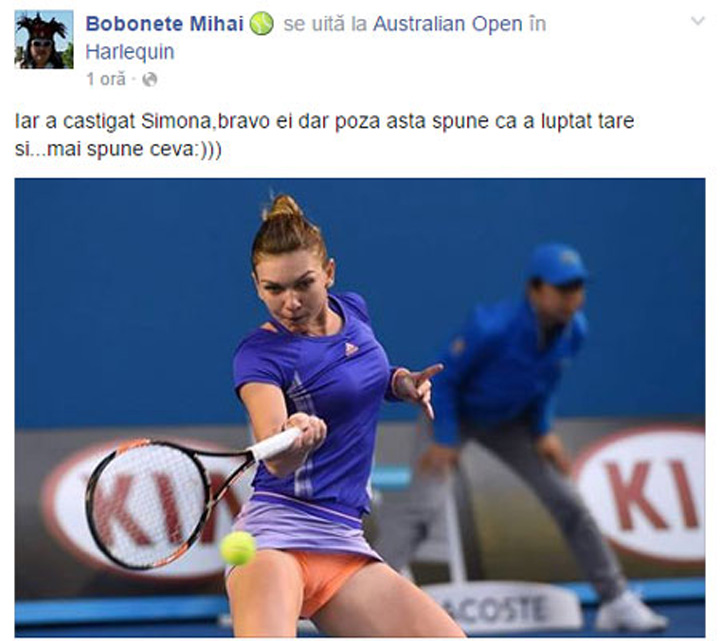Image resolution: width=720 pixels, height=641 pixels.
Task: Click the KIA logo beside the ball boy
Action: 643,494
